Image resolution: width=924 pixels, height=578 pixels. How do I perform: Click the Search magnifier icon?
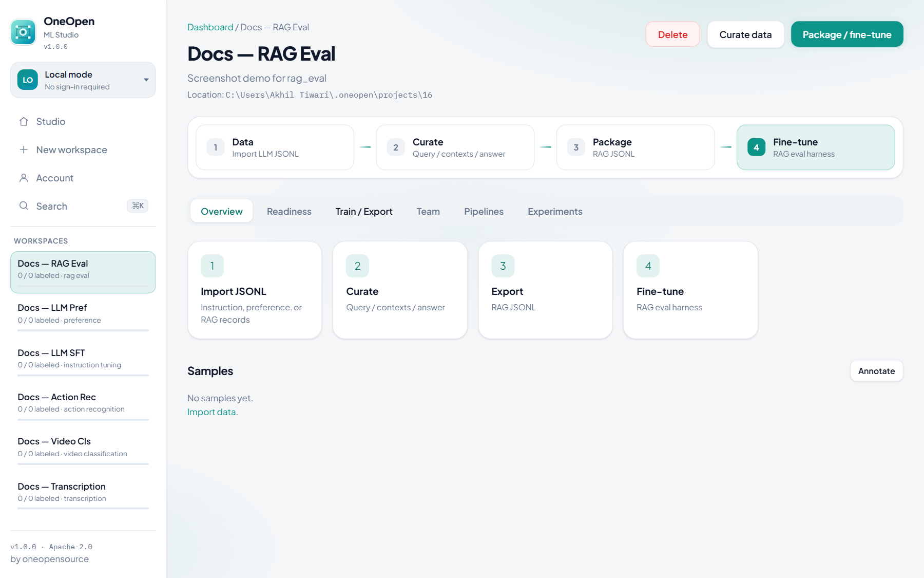[x=24, y=206]
